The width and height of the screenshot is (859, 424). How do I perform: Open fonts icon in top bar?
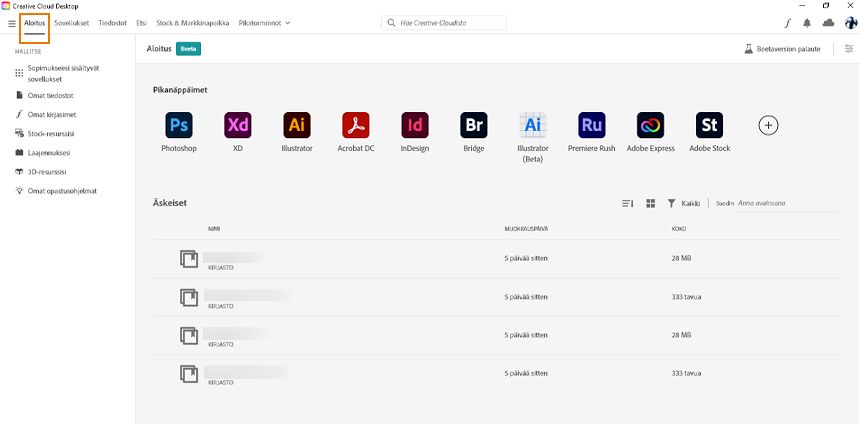coord(788,23)
